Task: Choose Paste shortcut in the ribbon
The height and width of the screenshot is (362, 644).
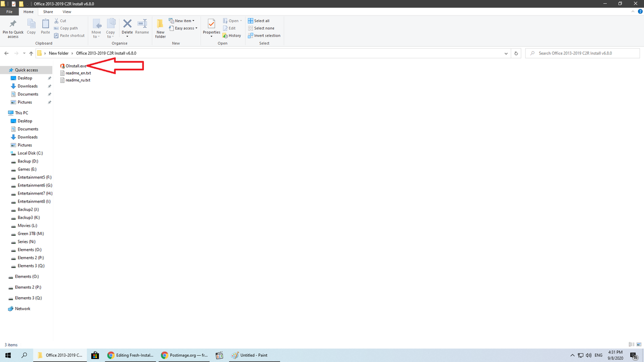Action: coord(69,36)
